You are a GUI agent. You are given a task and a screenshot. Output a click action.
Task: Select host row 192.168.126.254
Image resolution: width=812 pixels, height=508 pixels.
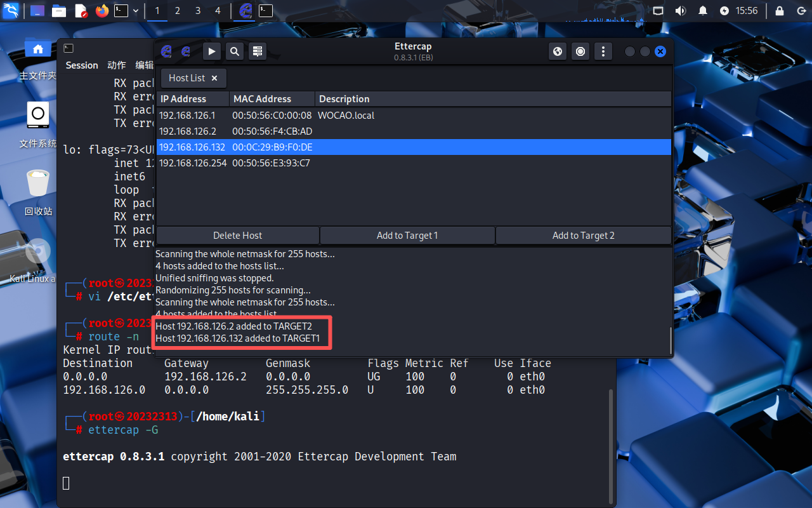[x=414, y=163]
